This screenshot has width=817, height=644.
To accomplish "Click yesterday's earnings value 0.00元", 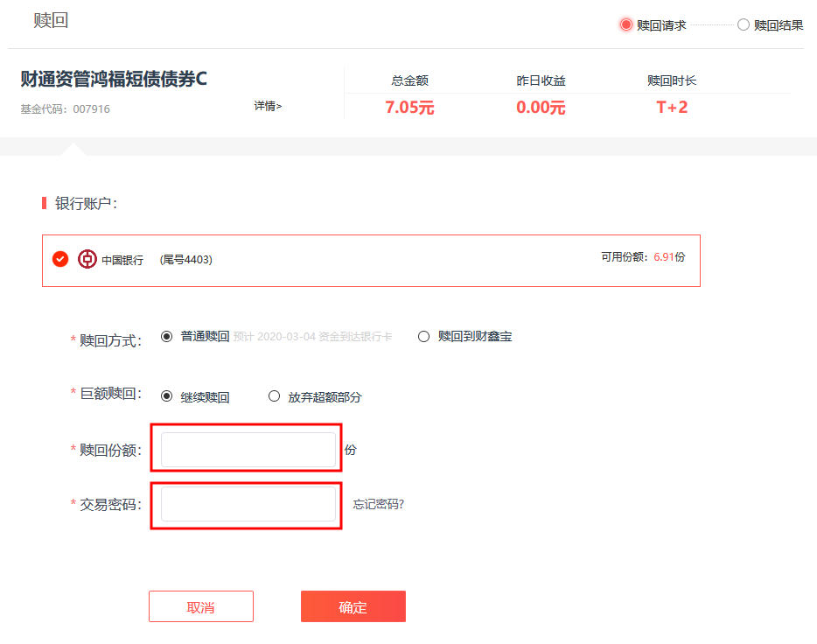I will [x=541, y=108].
